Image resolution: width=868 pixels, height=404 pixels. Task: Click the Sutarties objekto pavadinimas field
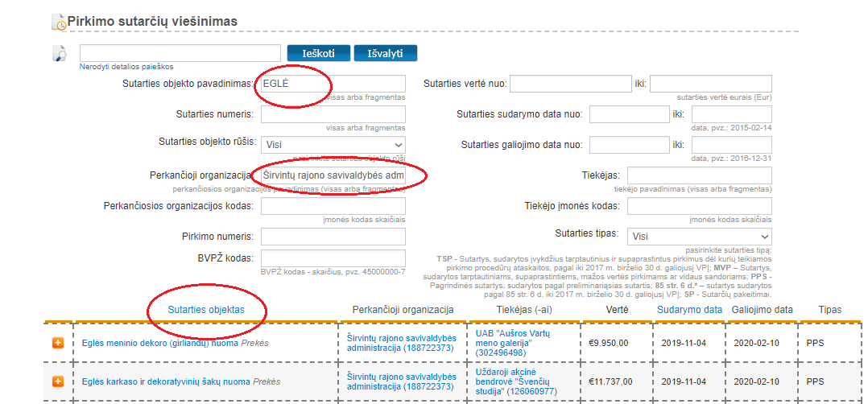coord(333,84)
